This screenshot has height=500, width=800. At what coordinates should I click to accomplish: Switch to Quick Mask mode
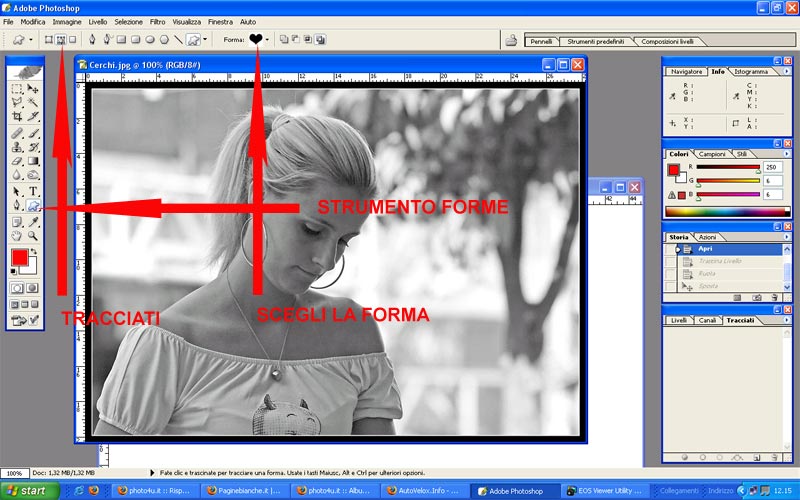pyautogui.click(x=32, y=288)
